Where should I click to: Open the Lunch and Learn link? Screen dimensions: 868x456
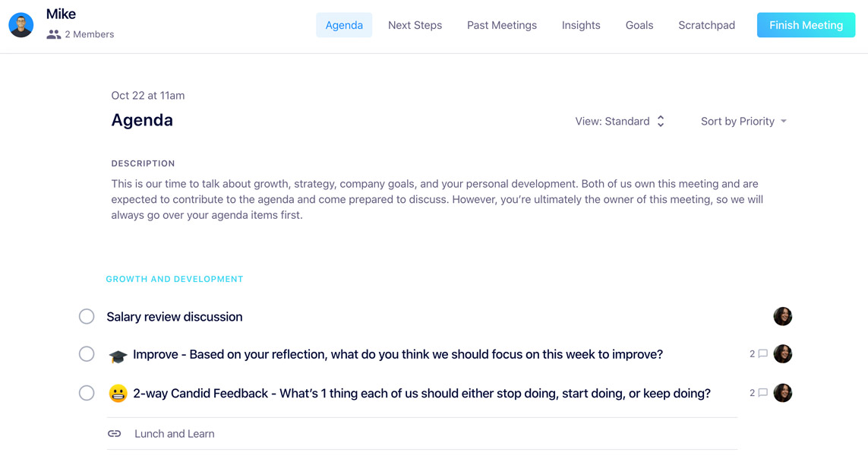click(175, 434)
